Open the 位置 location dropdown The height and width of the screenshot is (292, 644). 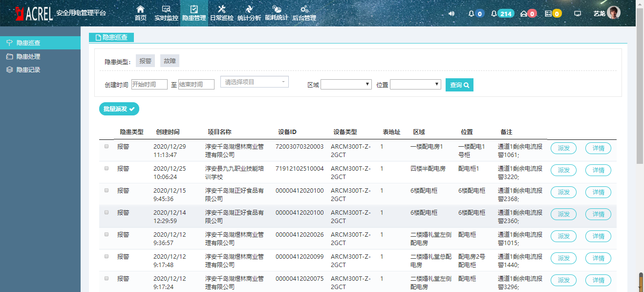coord(416,85)
